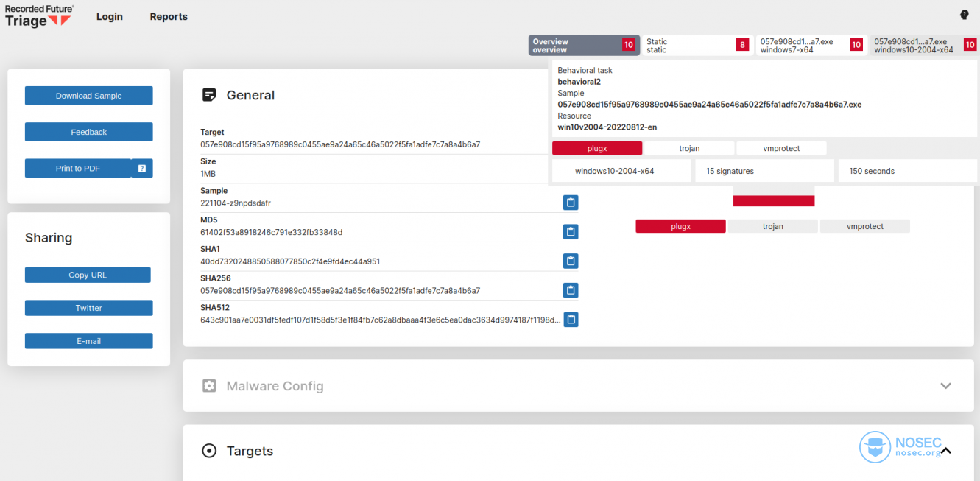Image resolution: width=980 pixels, height=481 pixels.
Task: Click the General section note icon
Action: [209, 95]
